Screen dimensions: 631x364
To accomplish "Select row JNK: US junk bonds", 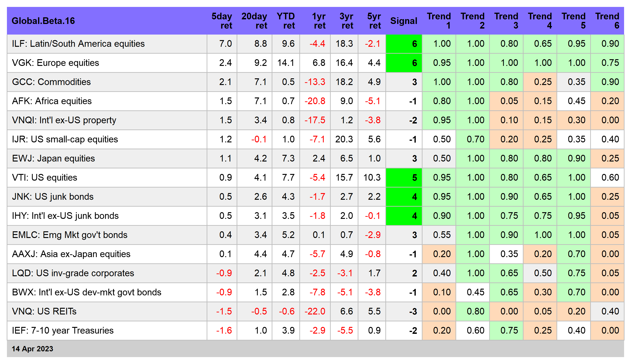I will click(x=315, y=197).
